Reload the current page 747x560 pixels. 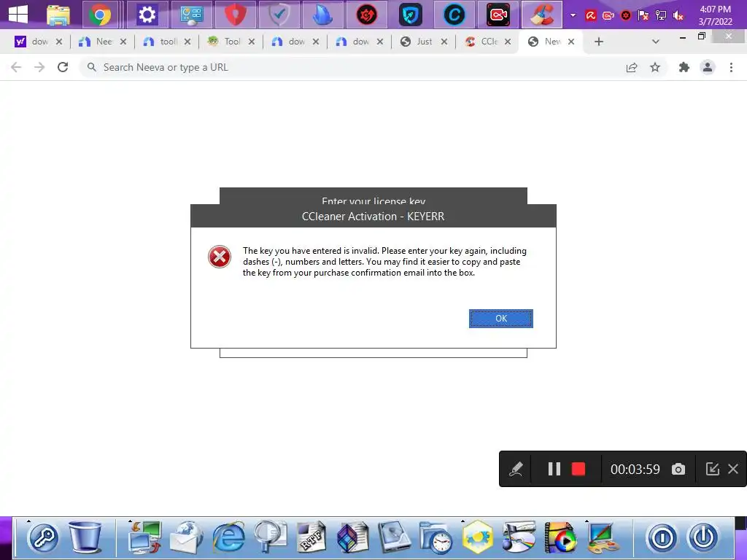63,67
